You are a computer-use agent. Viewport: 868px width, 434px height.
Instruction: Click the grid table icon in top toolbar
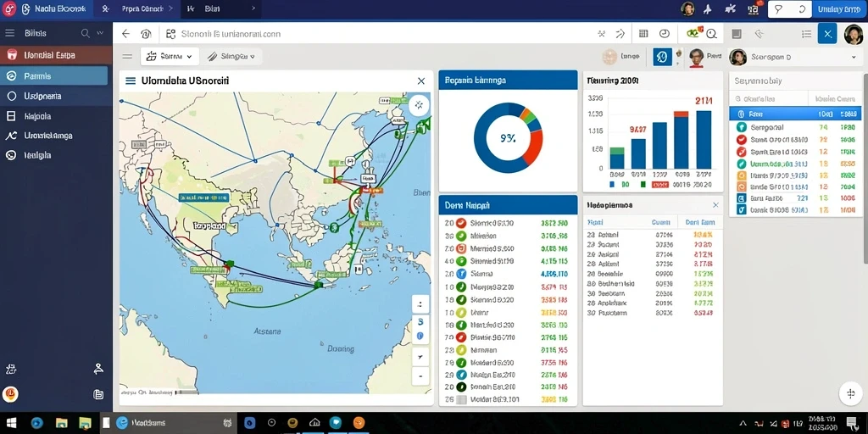pyautogui.click(x=643, y=34)
